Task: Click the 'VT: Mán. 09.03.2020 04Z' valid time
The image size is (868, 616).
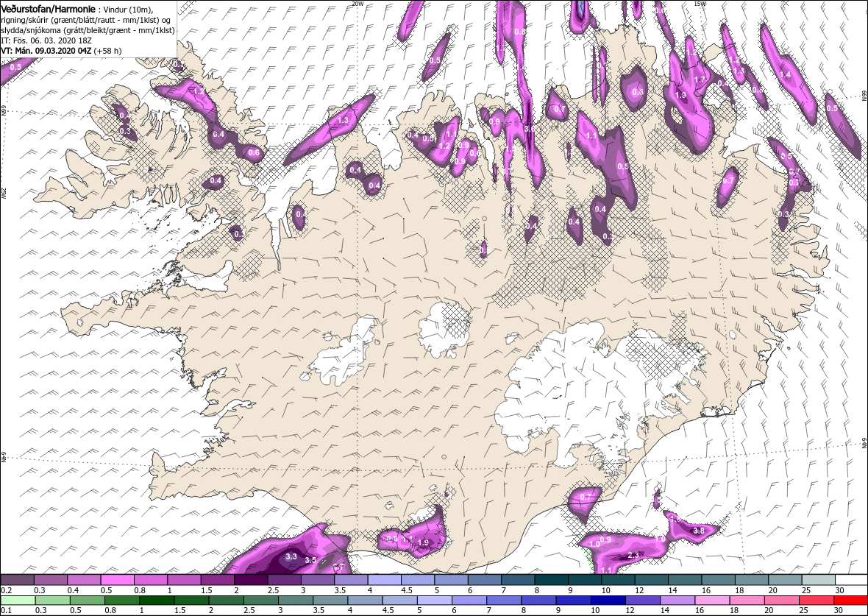Action: click(x=46, y=50)
